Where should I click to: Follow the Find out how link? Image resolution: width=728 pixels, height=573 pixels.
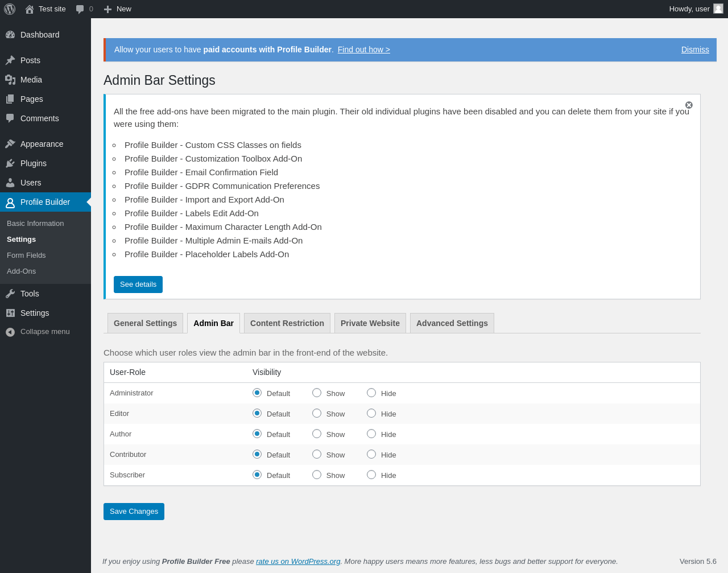(x=364, y=50)
